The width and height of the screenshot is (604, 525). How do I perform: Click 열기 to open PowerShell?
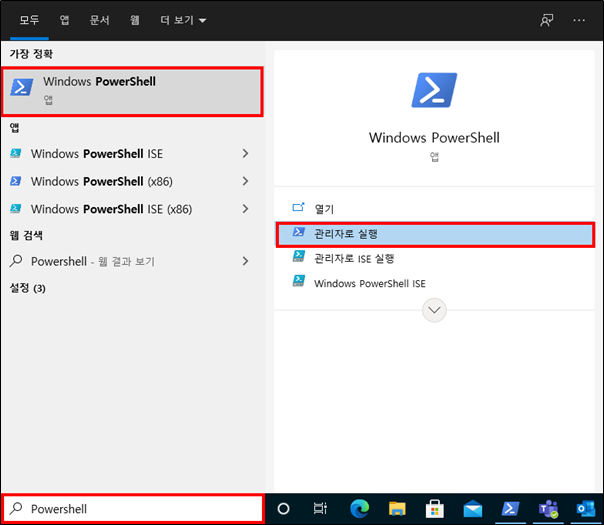click(435, 209)
